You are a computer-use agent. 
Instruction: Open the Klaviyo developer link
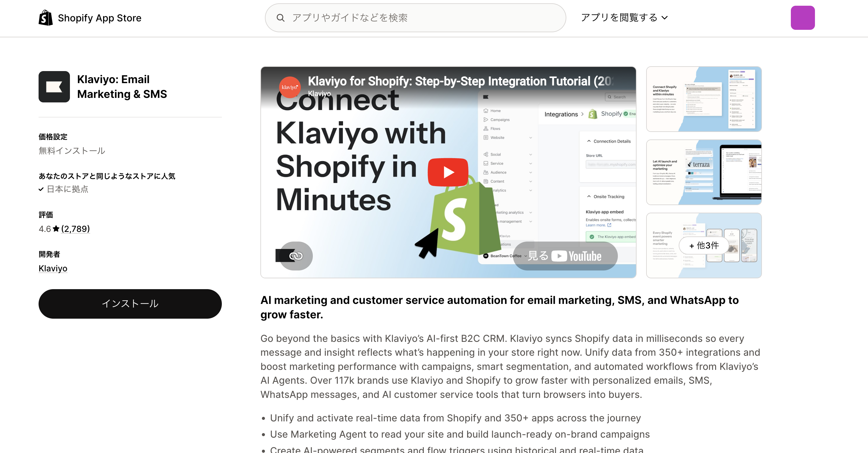pos(53,268)
